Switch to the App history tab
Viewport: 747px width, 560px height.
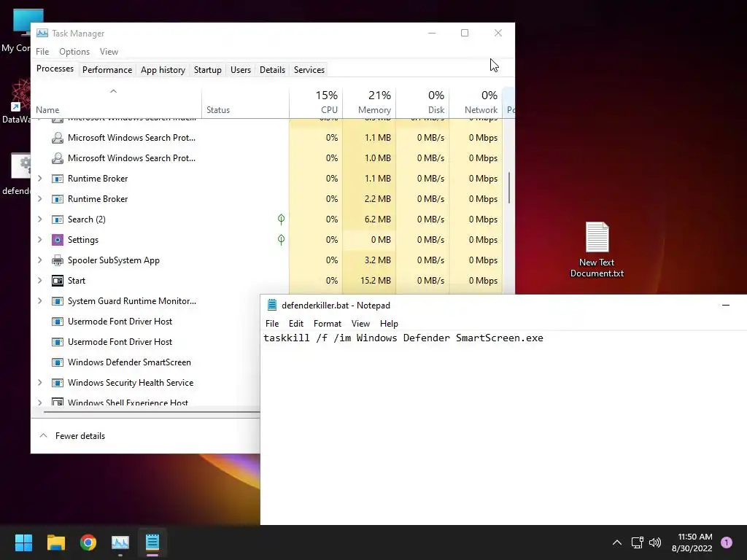pyautogui.click(x=163, y=69)
